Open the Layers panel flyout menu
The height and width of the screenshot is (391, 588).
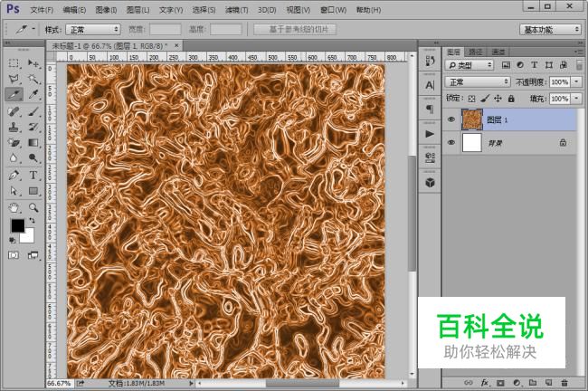click(x=577, y=52)
